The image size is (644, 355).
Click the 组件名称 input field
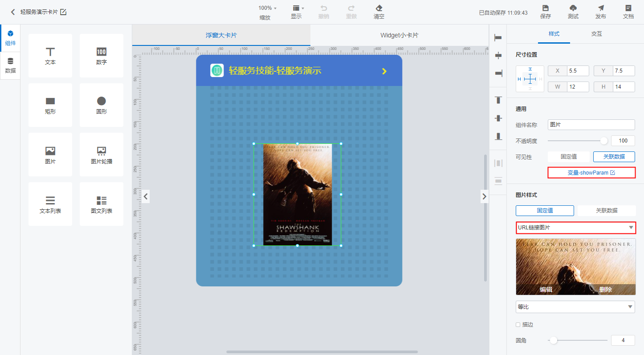point(591,125)
